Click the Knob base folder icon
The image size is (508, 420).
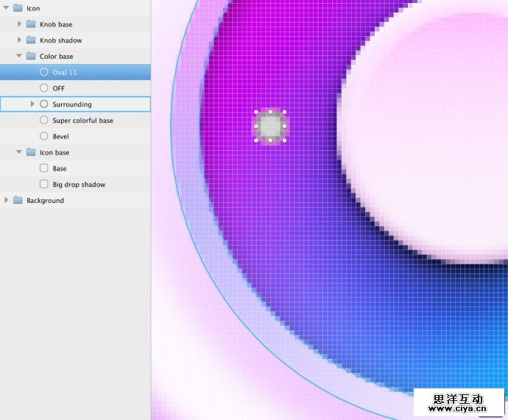(31, 24)
